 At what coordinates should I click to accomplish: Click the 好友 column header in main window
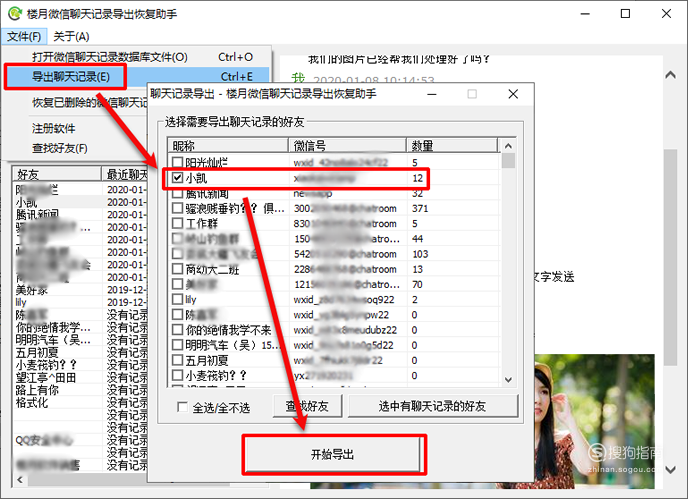tap(57, 174)
